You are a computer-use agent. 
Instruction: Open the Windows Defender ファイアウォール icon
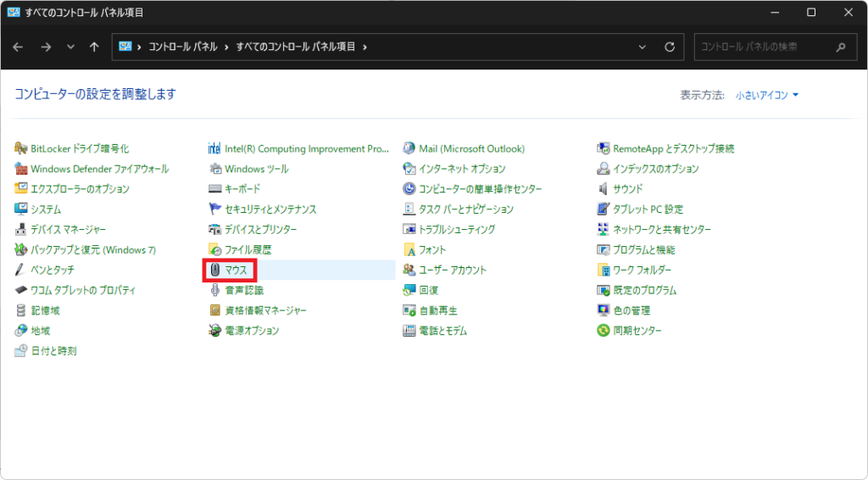click(x=21, y=169)
